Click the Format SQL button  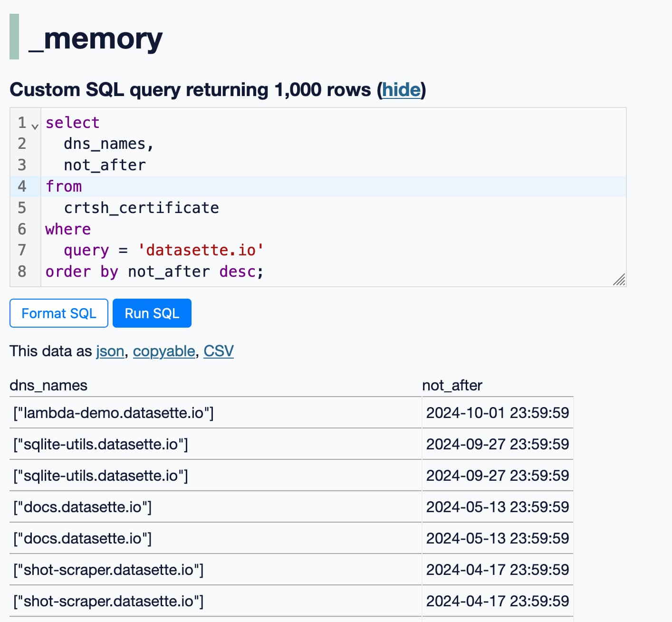59,313
